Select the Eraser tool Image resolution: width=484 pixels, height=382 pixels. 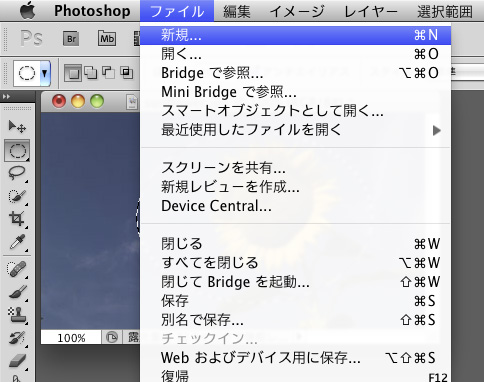tap(17, 361)
